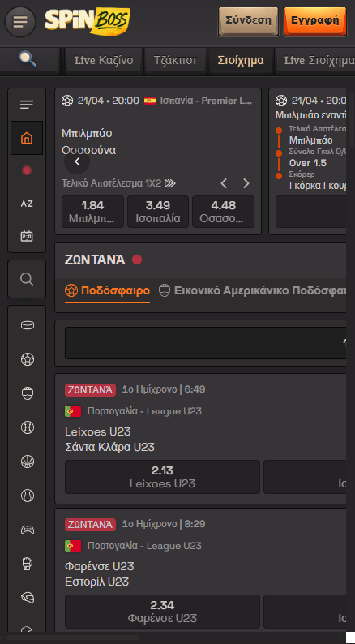355x644 pixels.
Task: Click ΖΩΝΤΑΝΑ badge on Φαρένσε match
Action: tap(90, 524)
